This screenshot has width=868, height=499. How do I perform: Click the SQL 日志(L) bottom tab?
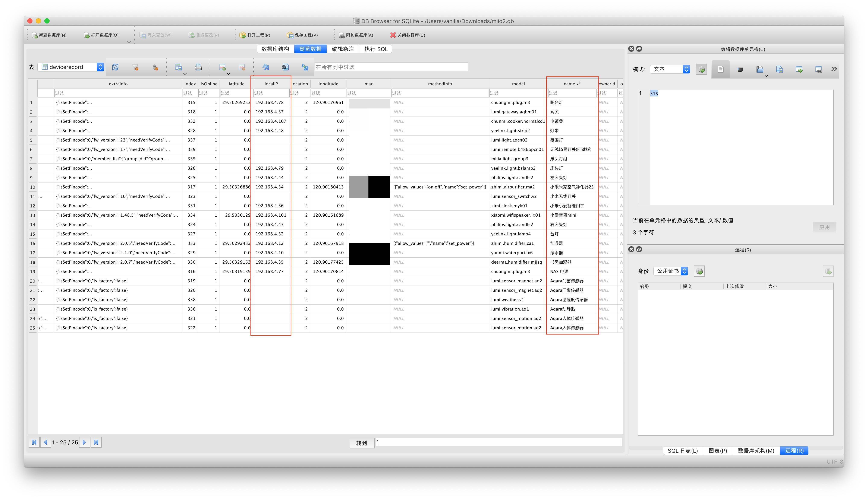point(682,450)
